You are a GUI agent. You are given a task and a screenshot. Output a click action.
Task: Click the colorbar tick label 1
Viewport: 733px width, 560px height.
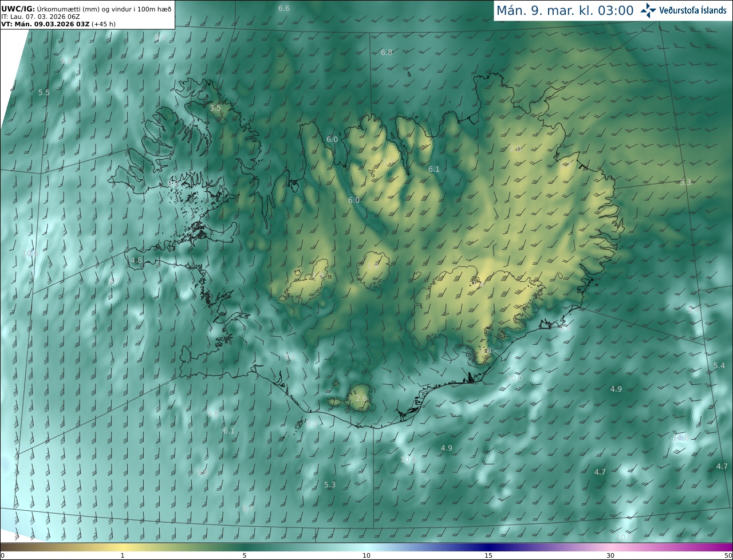click(123, 555)
